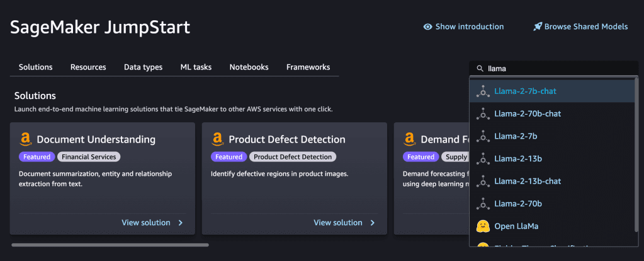Select the Llama-2-13b search suggestion

553,159
